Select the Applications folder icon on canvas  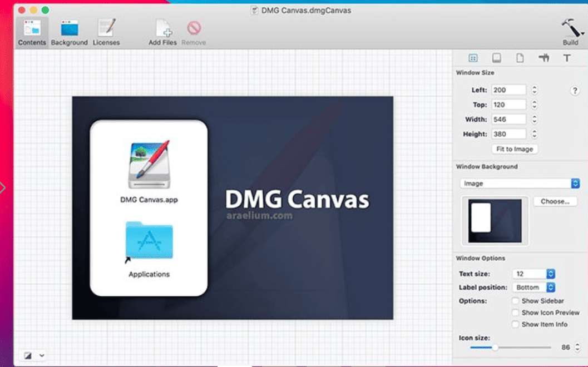149,241
